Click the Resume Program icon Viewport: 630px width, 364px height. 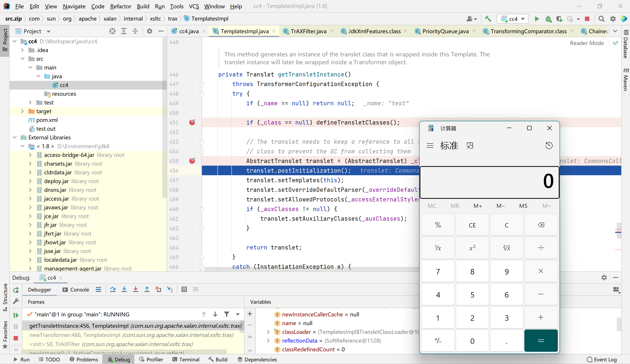16,315
